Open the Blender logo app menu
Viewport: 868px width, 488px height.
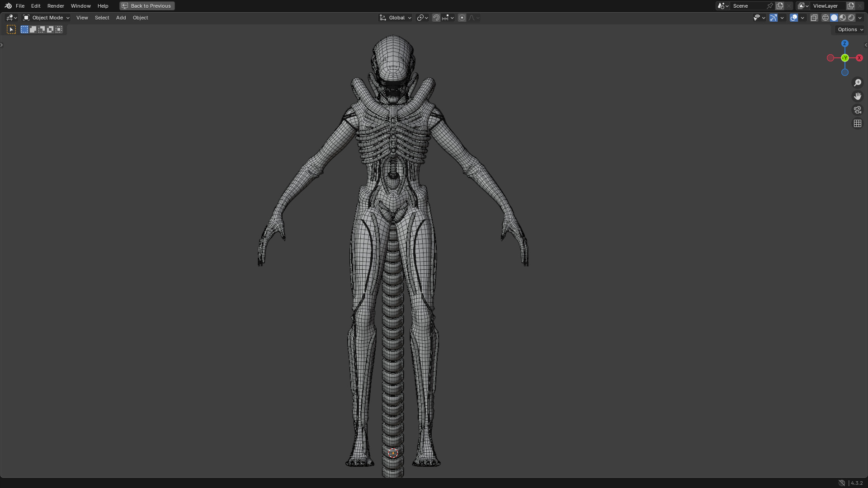pos(8,6)
